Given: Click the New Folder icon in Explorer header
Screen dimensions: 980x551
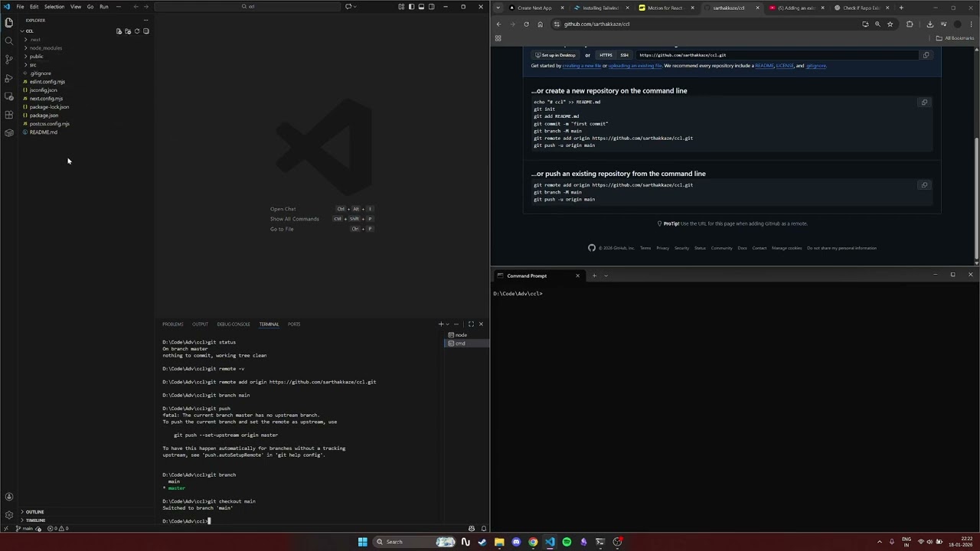Looking at the screenshot, I should 128,31.
